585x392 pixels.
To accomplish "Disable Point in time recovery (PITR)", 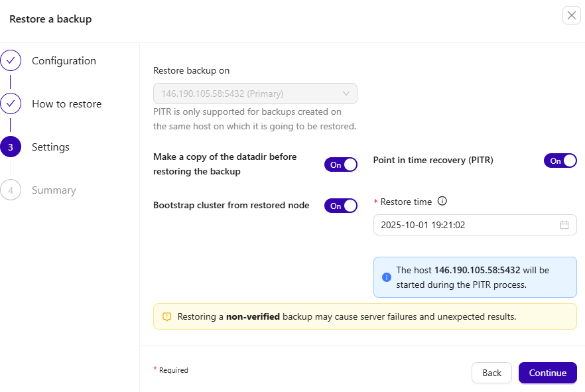I will 560,161.
